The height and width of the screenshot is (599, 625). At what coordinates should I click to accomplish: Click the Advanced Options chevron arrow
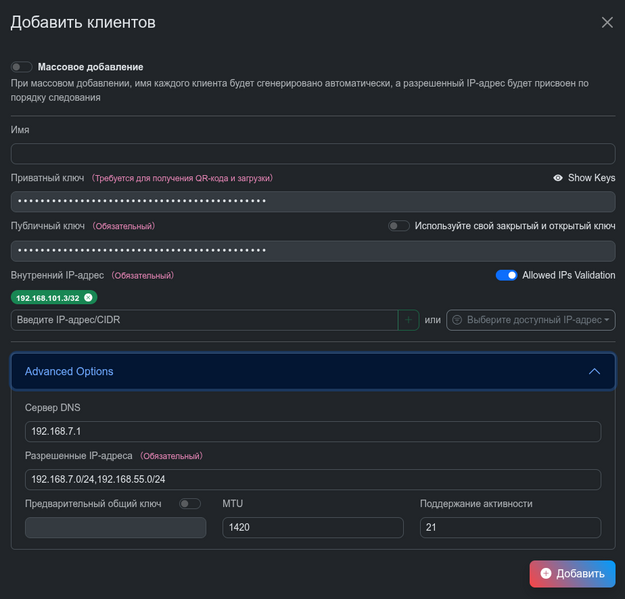595,371
